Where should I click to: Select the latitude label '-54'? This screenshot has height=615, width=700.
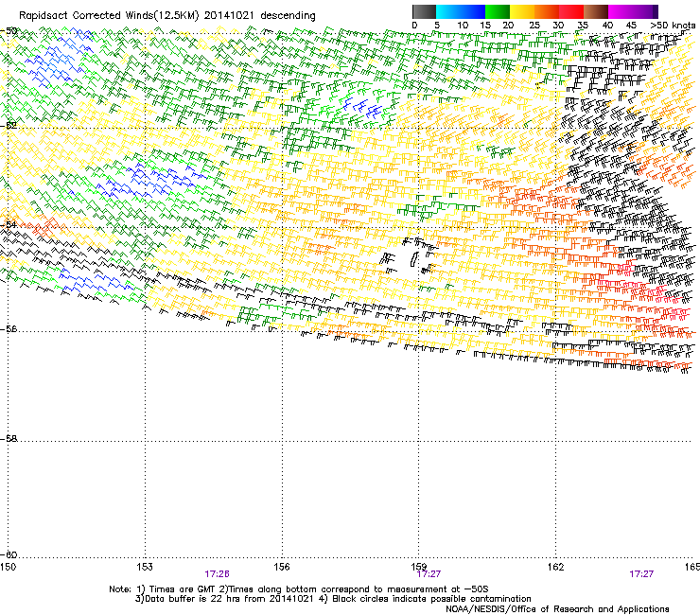pos(9,224)
